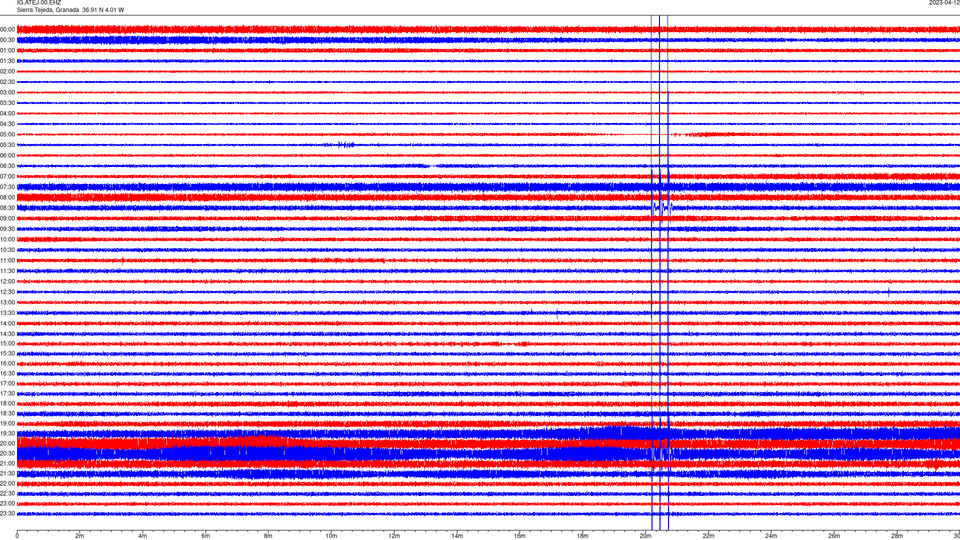Select the 18:30 time label
The height and width of the screenshot is (540, 960).
7,413
